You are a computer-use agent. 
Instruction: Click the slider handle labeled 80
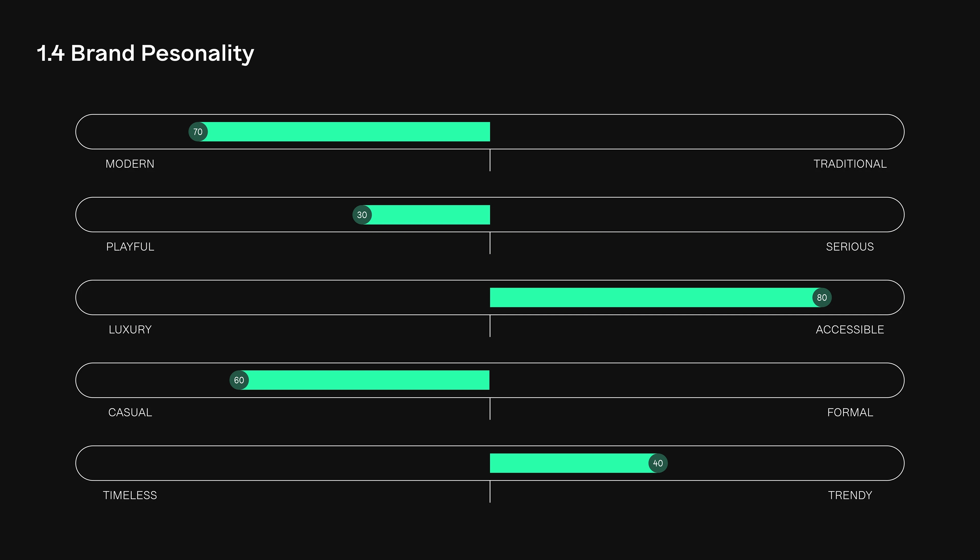pyautogui.click(x=822, y=298)
